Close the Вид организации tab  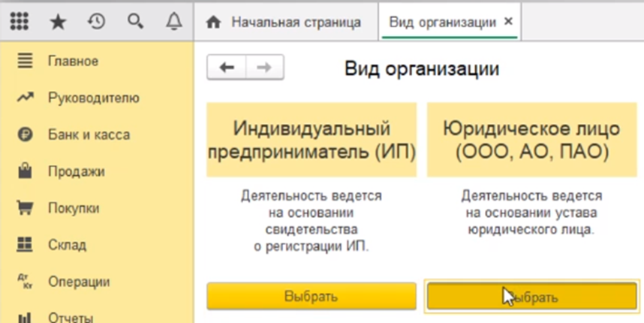508,22
